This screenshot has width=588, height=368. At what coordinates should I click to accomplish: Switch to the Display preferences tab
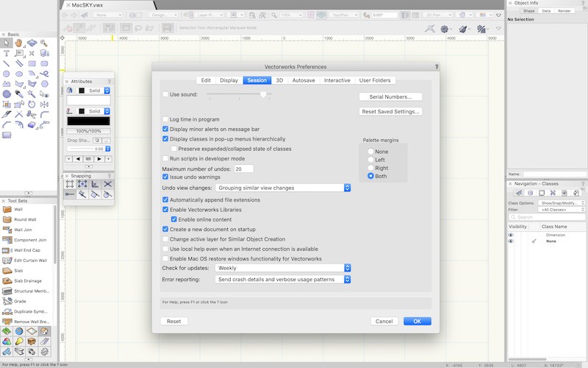coord(229,80)
